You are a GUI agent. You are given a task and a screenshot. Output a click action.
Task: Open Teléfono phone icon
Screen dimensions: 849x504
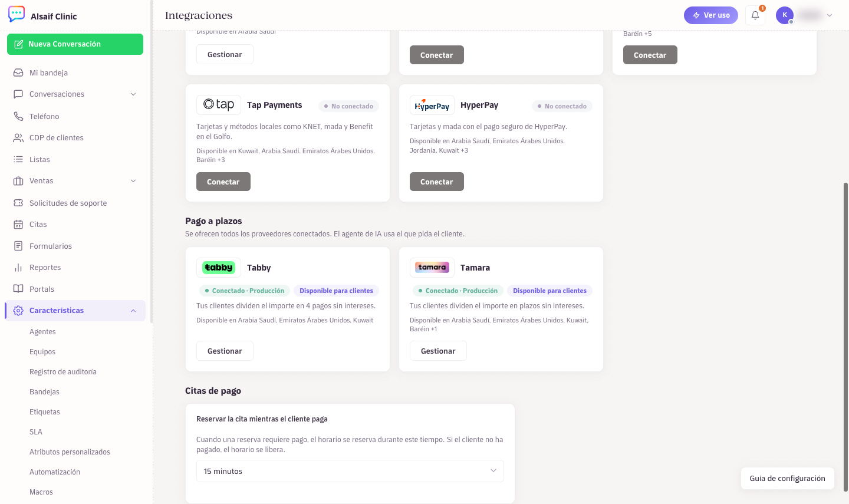click(x=18, y=116)
